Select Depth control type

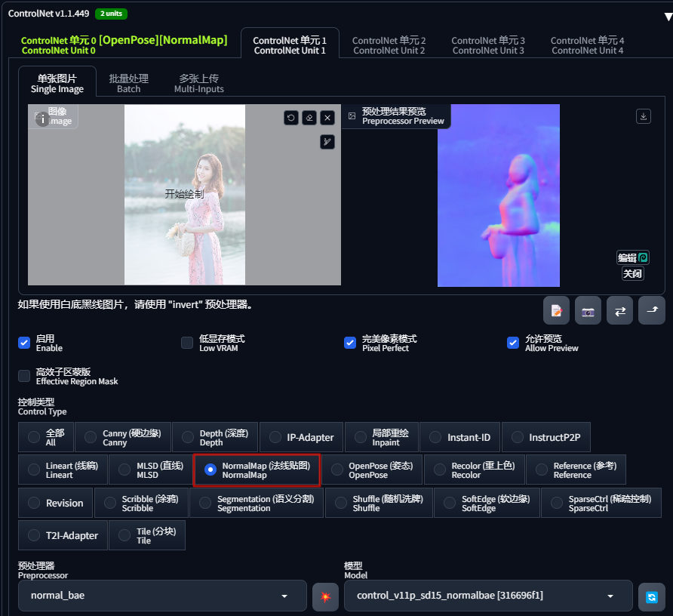[x=215, y=437]
